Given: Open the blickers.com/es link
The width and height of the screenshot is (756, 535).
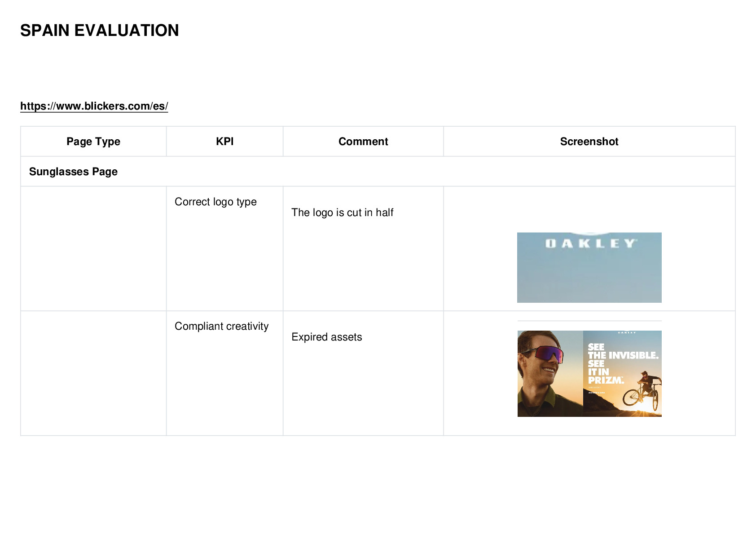Looking at the screenshot, I should 94,106.
